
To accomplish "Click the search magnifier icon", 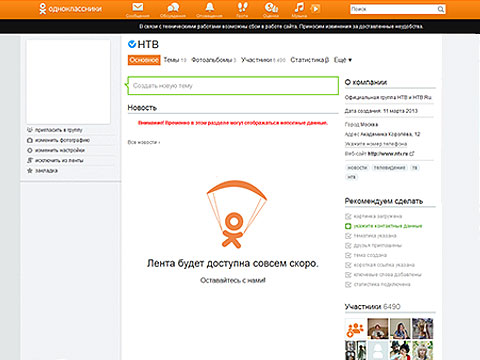I will [441, 9].
